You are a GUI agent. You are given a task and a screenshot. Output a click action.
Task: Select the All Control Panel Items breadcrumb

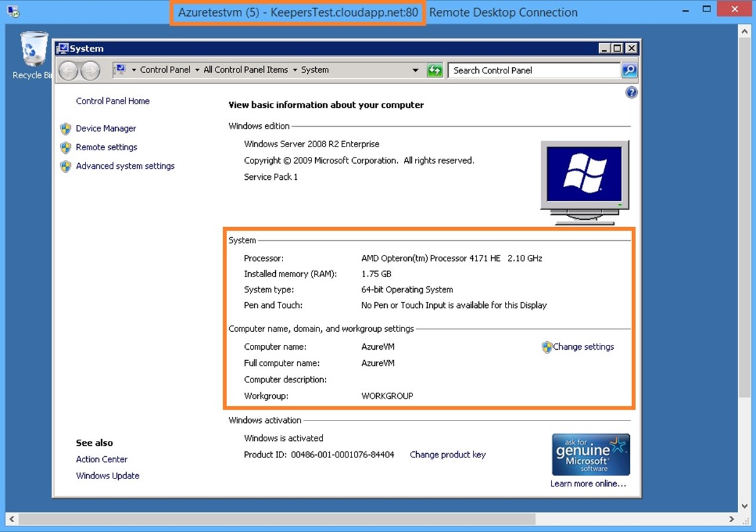(246, 70)
